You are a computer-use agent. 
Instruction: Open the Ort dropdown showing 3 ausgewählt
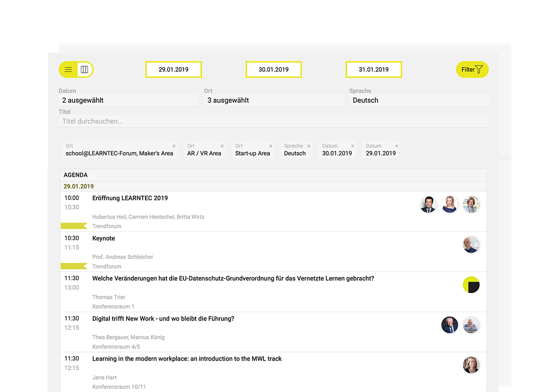click(x=273, y=100)
